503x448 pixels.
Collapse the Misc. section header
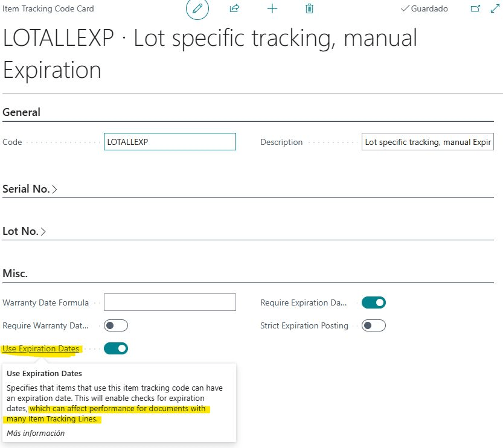click(15, 274)
